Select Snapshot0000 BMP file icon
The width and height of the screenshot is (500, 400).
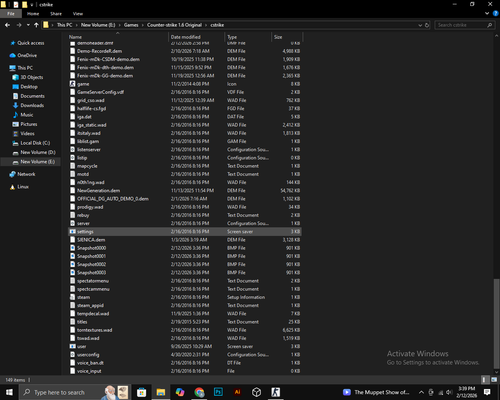pyautogui.click(x=72, y=248)
